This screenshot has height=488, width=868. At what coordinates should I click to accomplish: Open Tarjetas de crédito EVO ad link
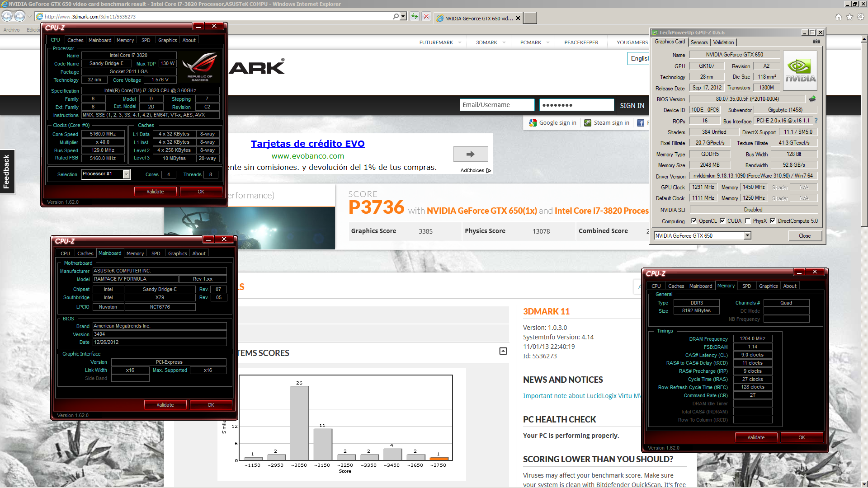307,144
